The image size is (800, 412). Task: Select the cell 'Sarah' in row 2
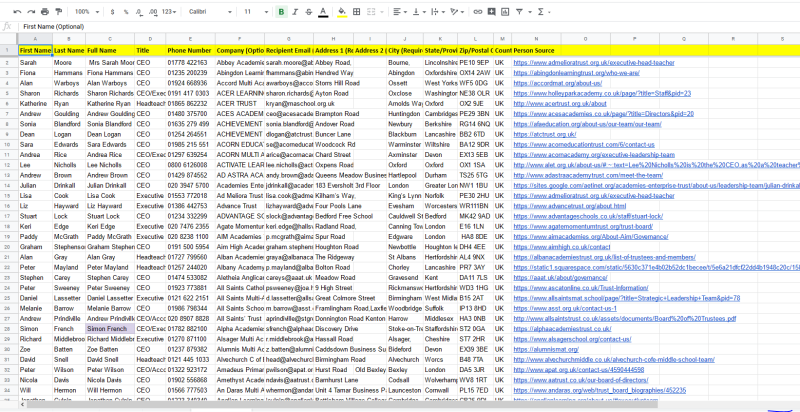(x=35, y=63)
